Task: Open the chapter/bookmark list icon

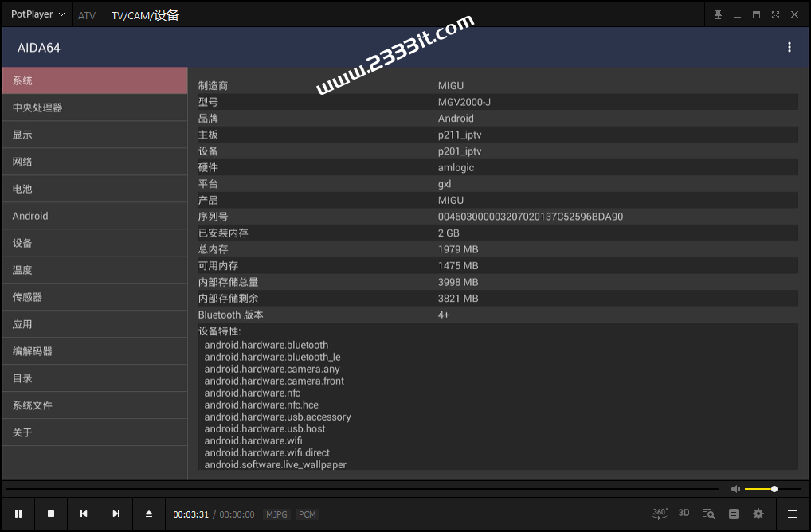Action: 734,514
